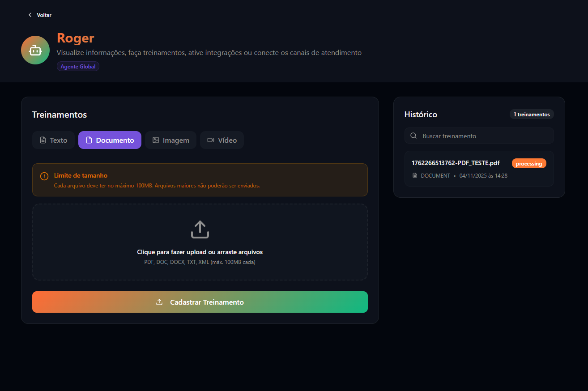Click the Agente Global badge

coord(78,67)
